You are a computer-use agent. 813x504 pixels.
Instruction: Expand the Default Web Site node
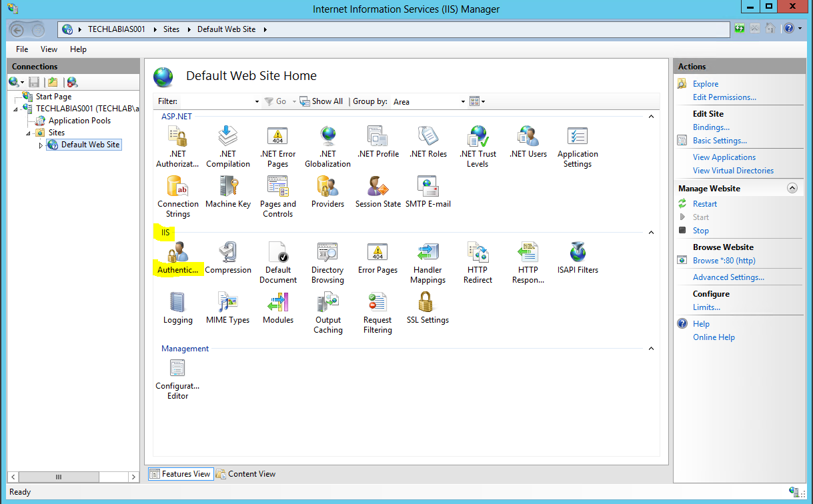pos(41,145)
